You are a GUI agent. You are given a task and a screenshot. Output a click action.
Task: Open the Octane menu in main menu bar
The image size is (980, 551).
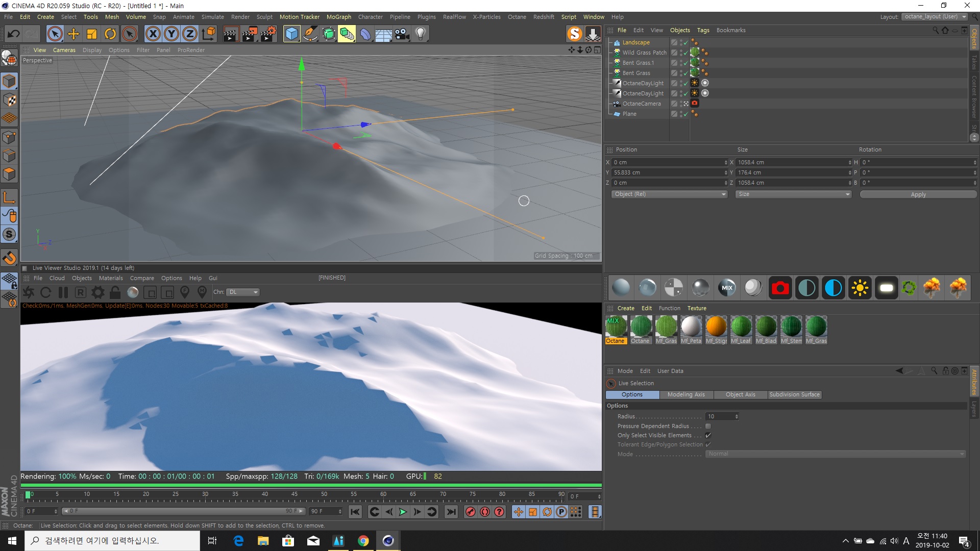[x=517, y=17]
